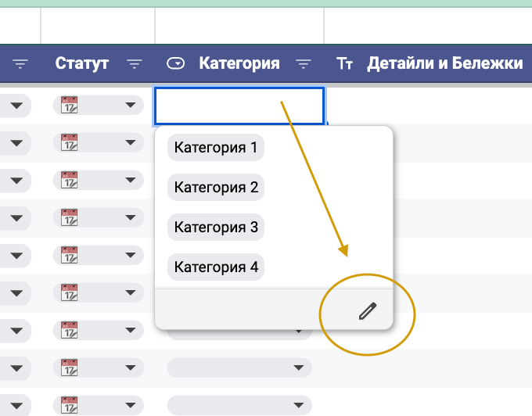This screenshot has height=416, width=532.
Task: Click the filter icon beside Статут header
Action: click(x=135, y=64)
